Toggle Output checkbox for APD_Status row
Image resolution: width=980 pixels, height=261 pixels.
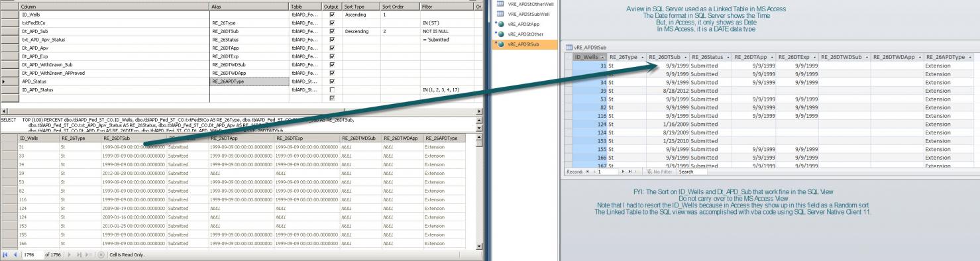pos(331,81)
